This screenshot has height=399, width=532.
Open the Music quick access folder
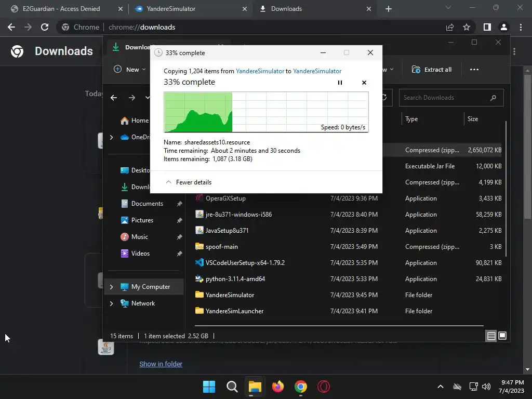(x=135, y=237)
